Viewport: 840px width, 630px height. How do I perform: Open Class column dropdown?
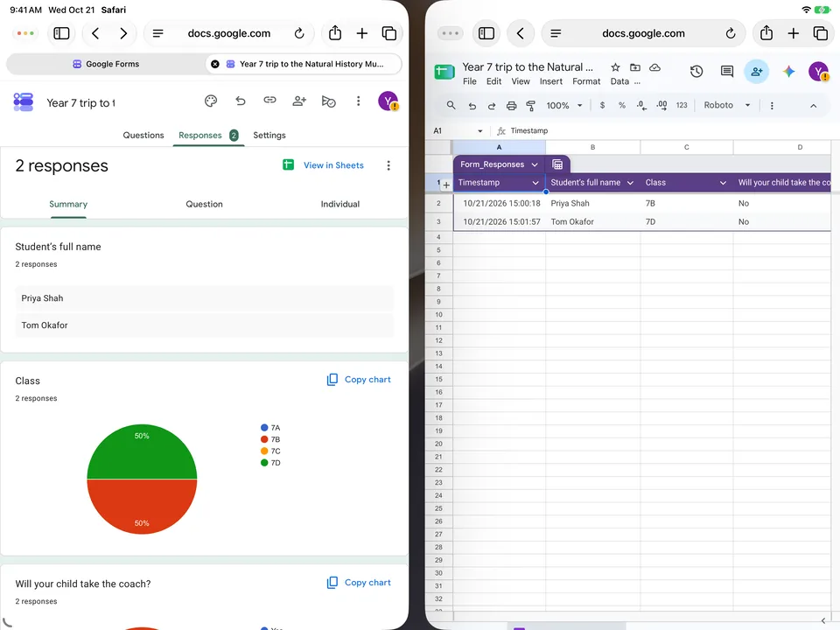pyautogui.click(x=724, y=183)
